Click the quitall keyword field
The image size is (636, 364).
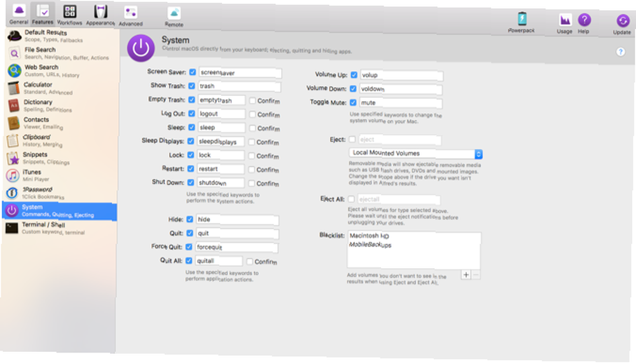point(219,261)
